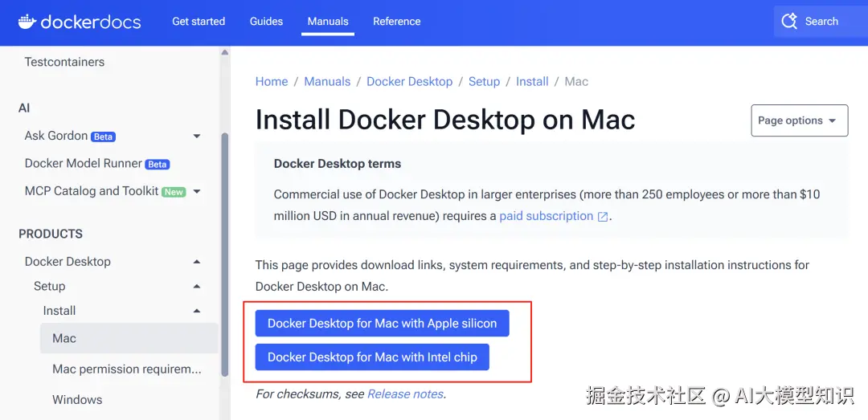Open the Guides nav item
The image size is (868, 420).
[x=266, y=22]
